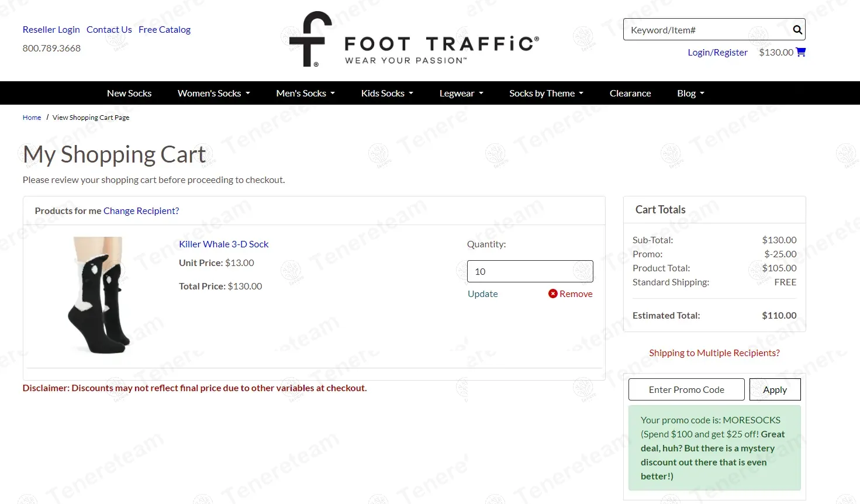Click the Cart Totals heading
860x504 pixels.
[661, 209]
